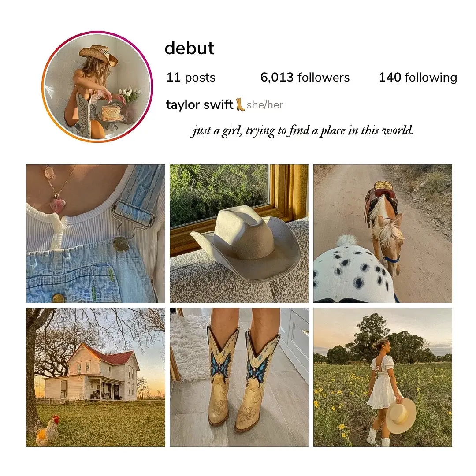View the 140 following list
This screenshot has width=476, height=476.
click(x=418, y=78)
